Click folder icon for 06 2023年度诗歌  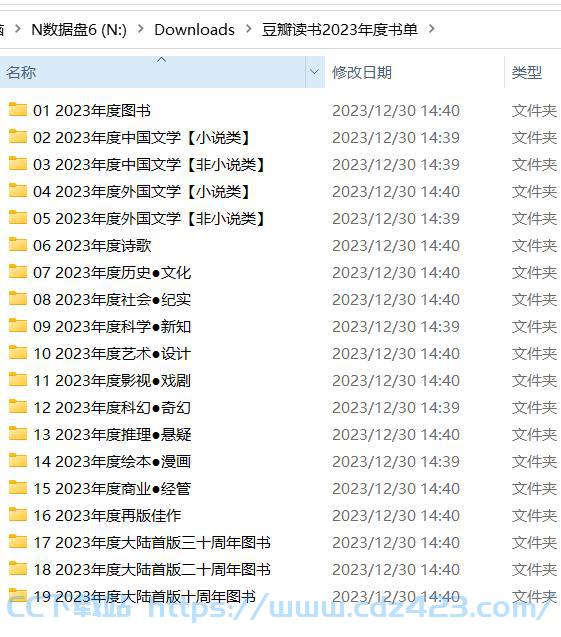17,245
